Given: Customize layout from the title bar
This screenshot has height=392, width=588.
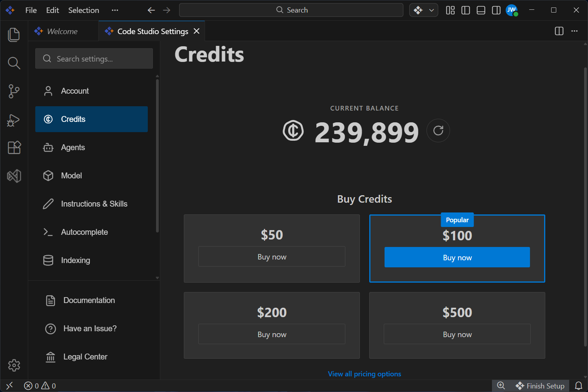Looking at the screenshot, I should tap(450, 10).
